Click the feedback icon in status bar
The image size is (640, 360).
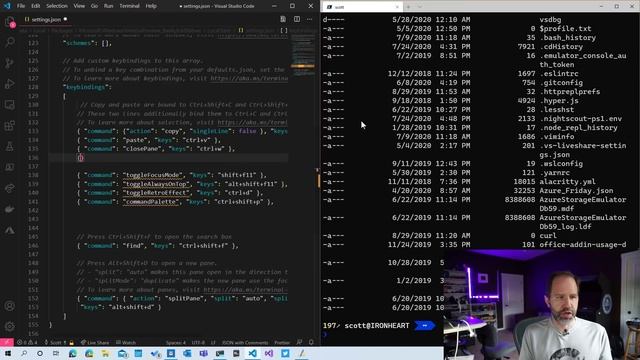point(300,342)
